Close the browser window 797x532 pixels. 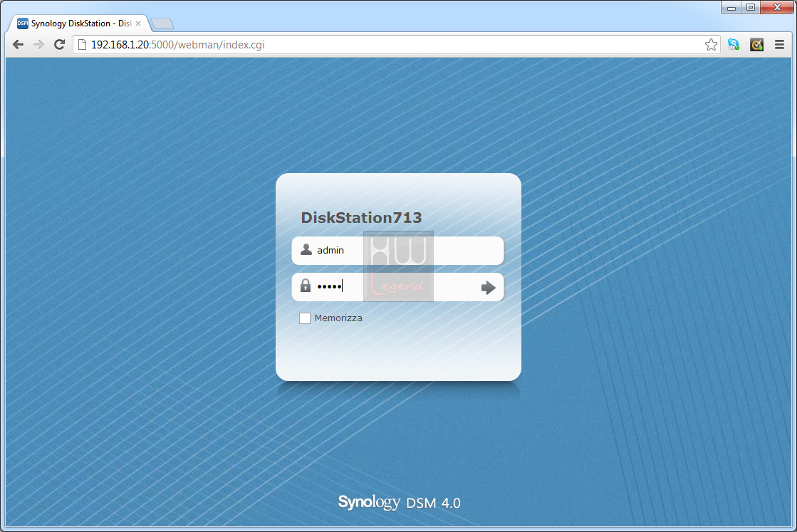pyautogui.click(x=777, y=8)
